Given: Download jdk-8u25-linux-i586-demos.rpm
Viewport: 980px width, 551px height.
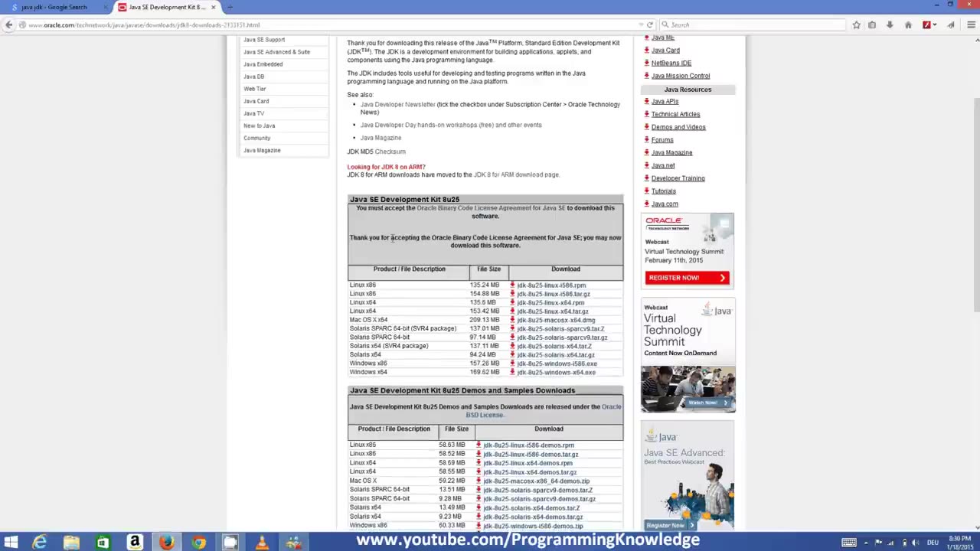Looking at the screenshot, I should tap(528, 445).
